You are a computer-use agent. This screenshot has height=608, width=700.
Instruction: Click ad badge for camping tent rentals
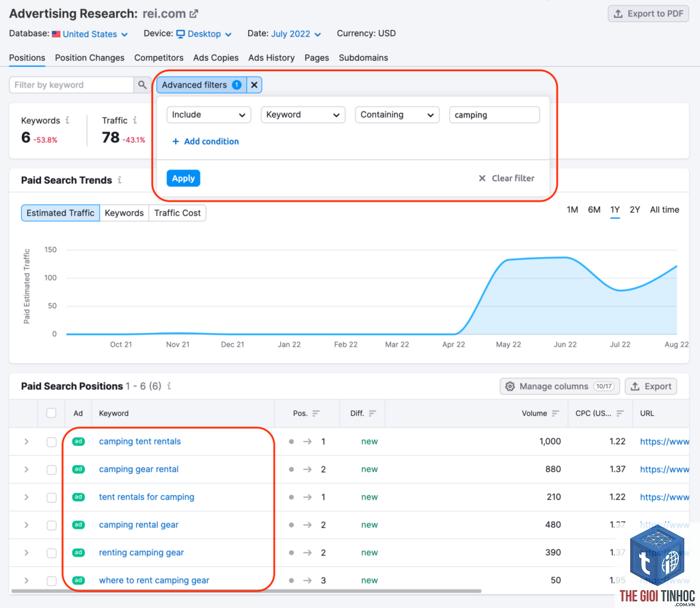pos(79,441)
